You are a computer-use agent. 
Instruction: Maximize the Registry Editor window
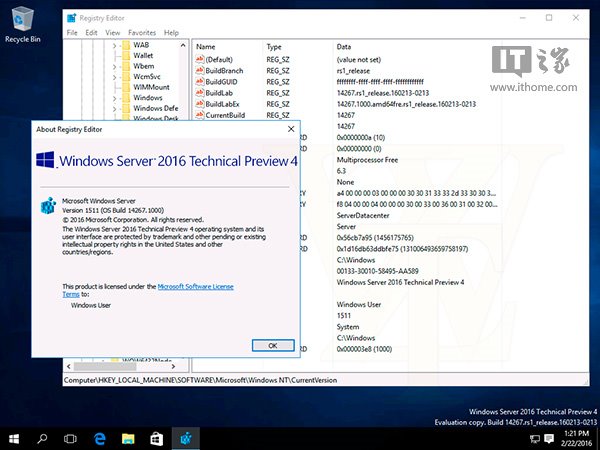pos(549,18)
